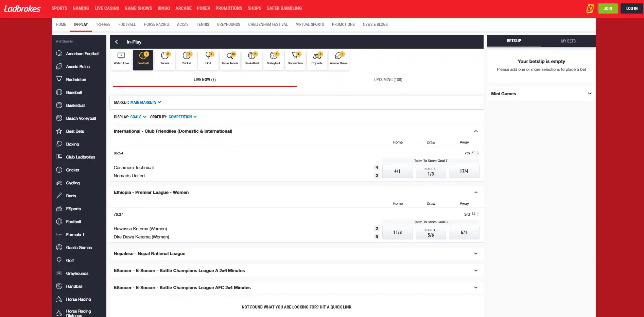Select the Volleyball in-play icon

coord(274,60)
